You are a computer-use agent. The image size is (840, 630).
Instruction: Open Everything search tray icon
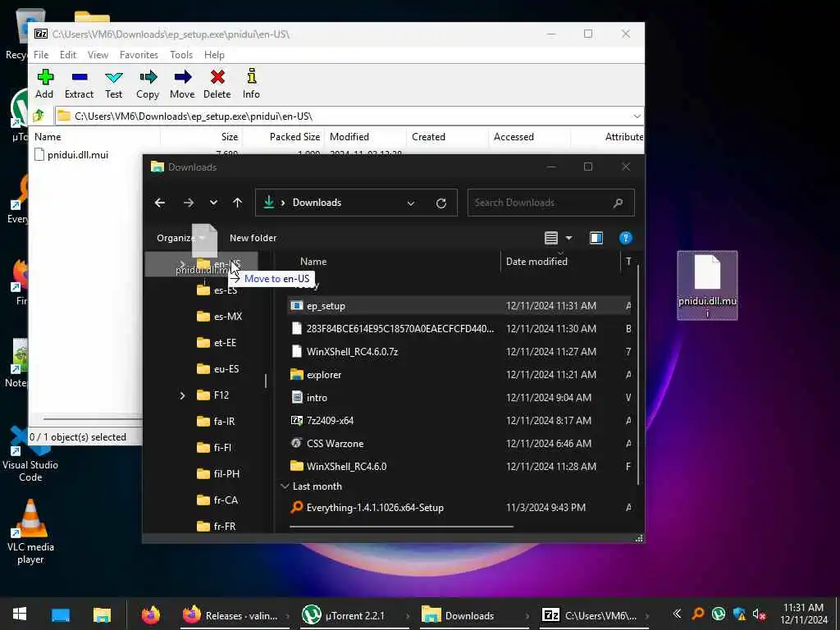point(697,614)
